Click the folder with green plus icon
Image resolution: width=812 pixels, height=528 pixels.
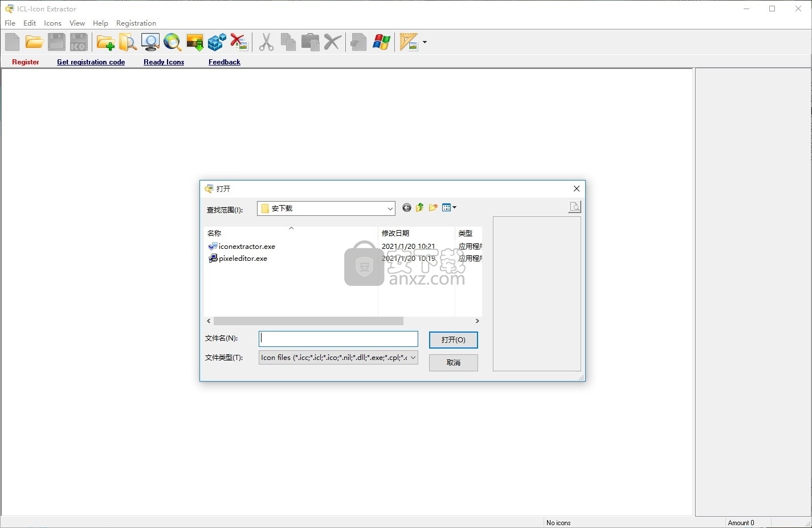click(105, 42)
